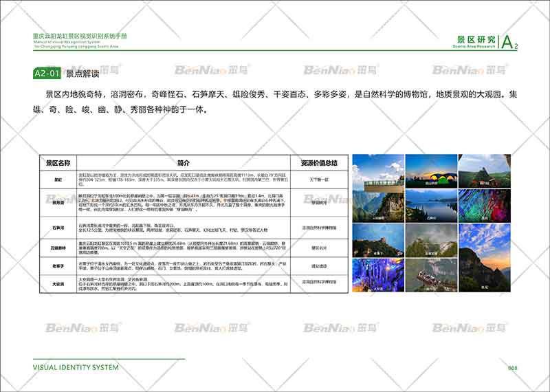
Task: Click the 战垒遗迹 value cell in 老寨子 row
Action: click(319, 266)
